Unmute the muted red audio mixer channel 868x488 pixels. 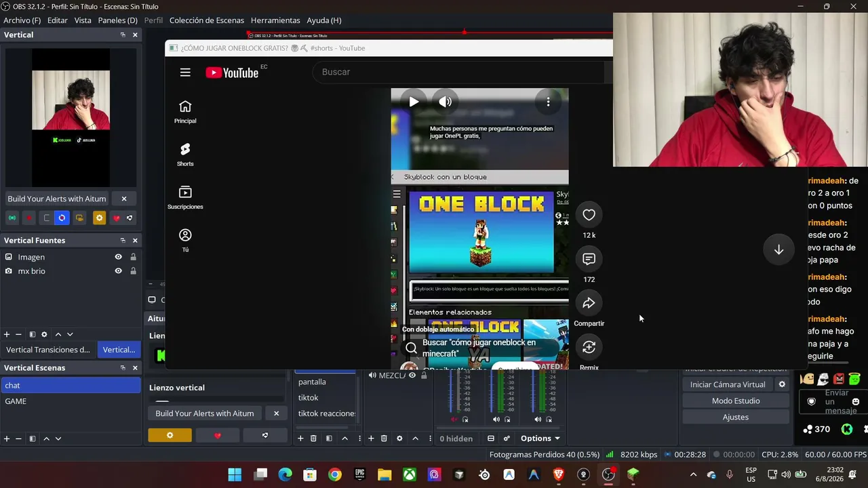454,420
